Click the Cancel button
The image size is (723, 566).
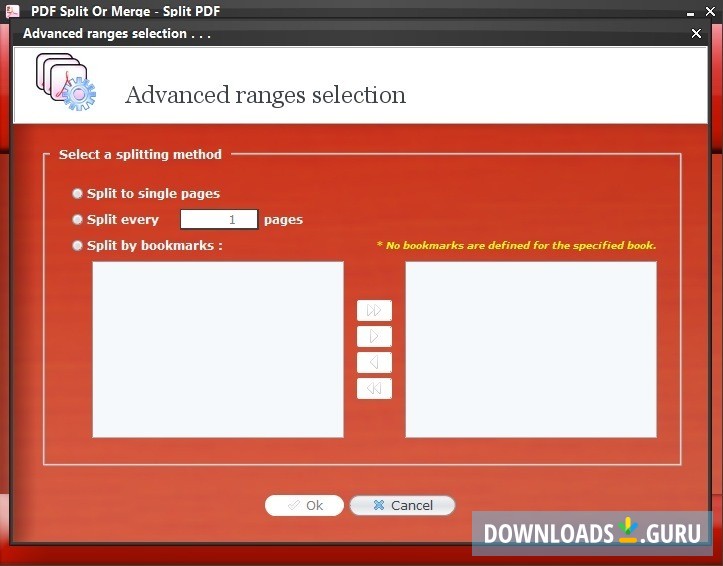click(402, 505)
